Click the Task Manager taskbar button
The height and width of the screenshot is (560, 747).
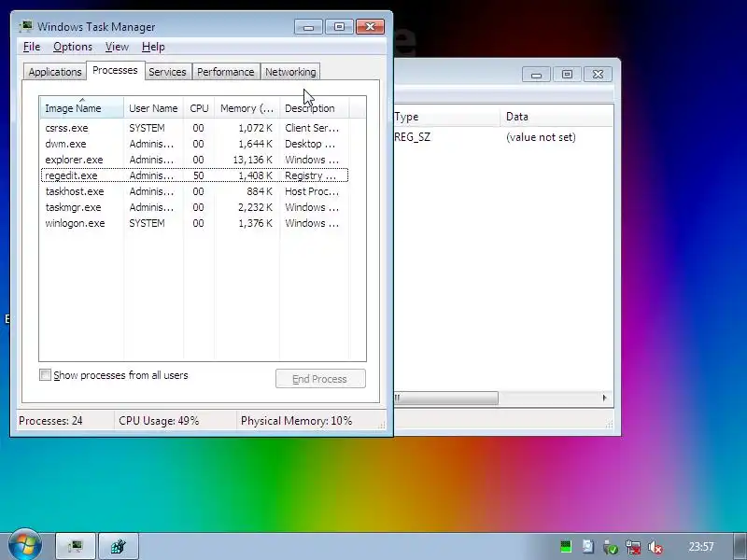(77, 546)
